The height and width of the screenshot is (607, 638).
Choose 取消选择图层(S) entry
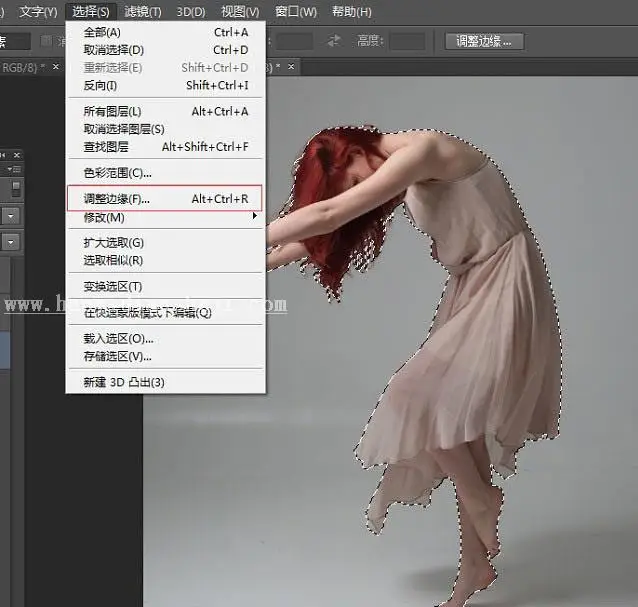[166, 129]
